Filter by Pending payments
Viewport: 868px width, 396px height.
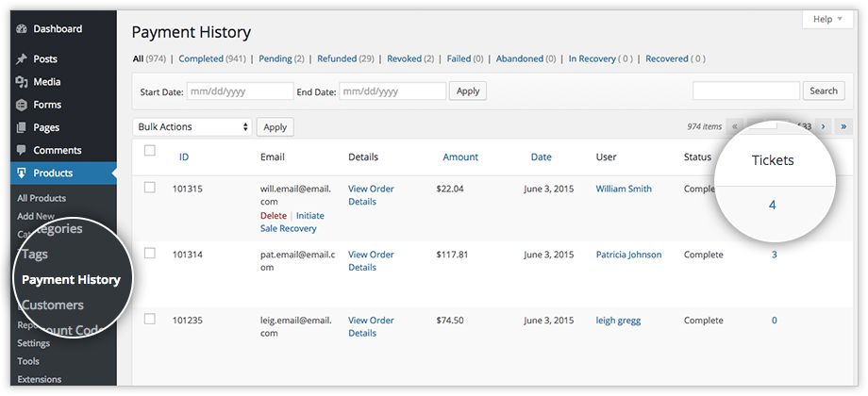pyautogui.click(x=275, y=58)
